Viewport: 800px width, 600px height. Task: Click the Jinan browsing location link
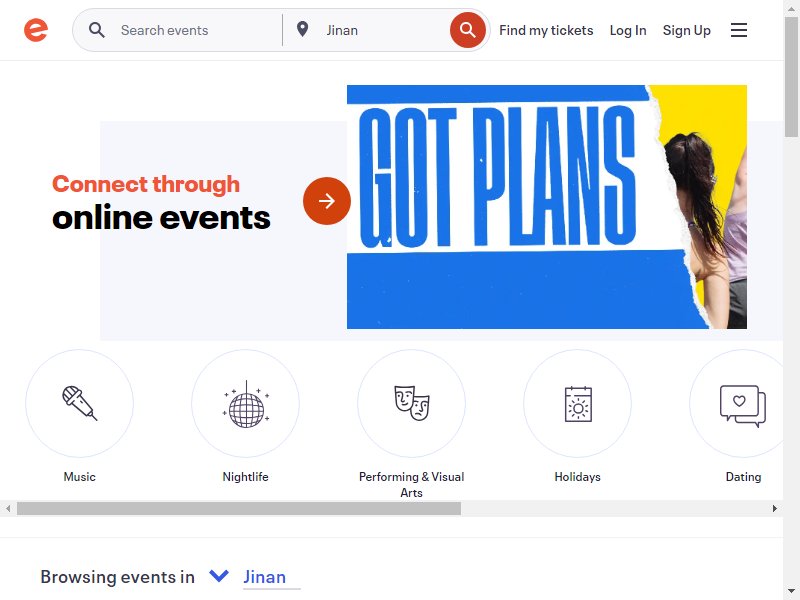coord(264,577)
